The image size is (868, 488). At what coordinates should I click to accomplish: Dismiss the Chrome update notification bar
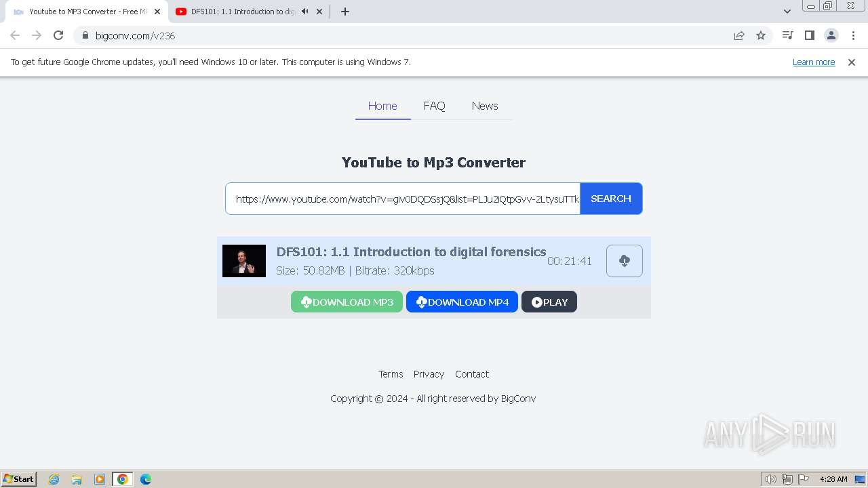852,62
